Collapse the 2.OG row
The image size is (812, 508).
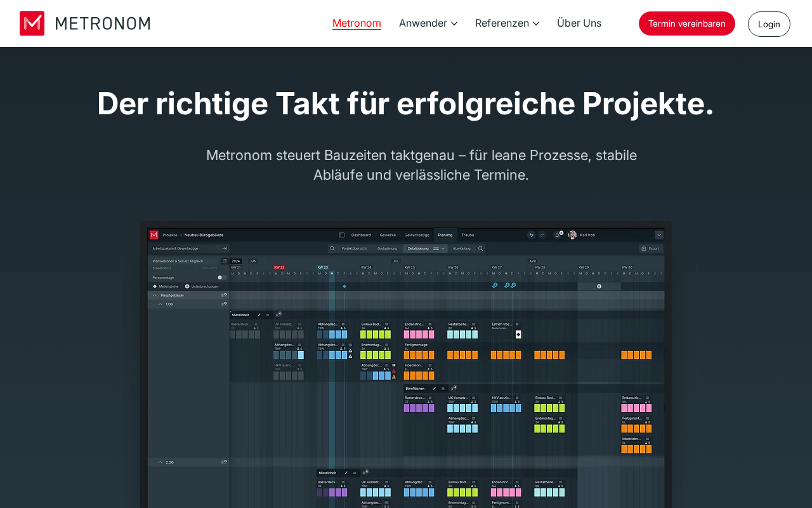(160, 462)
